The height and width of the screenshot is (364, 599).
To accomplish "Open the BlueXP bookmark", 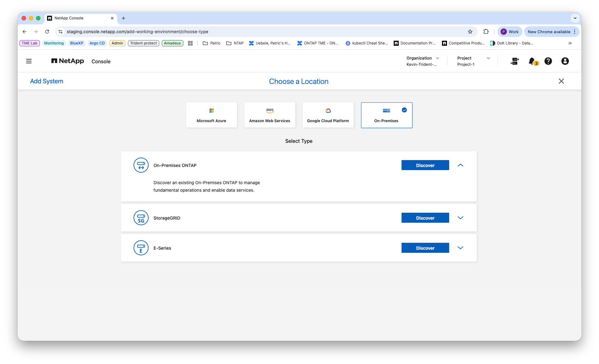I will [76, 43].
